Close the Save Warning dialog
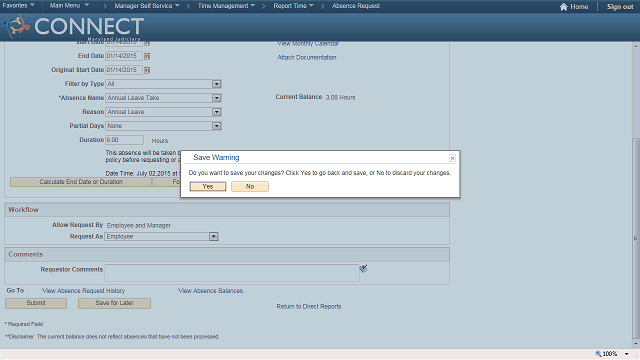The width and height of the screenshot is (640, 360). point(452,158)
